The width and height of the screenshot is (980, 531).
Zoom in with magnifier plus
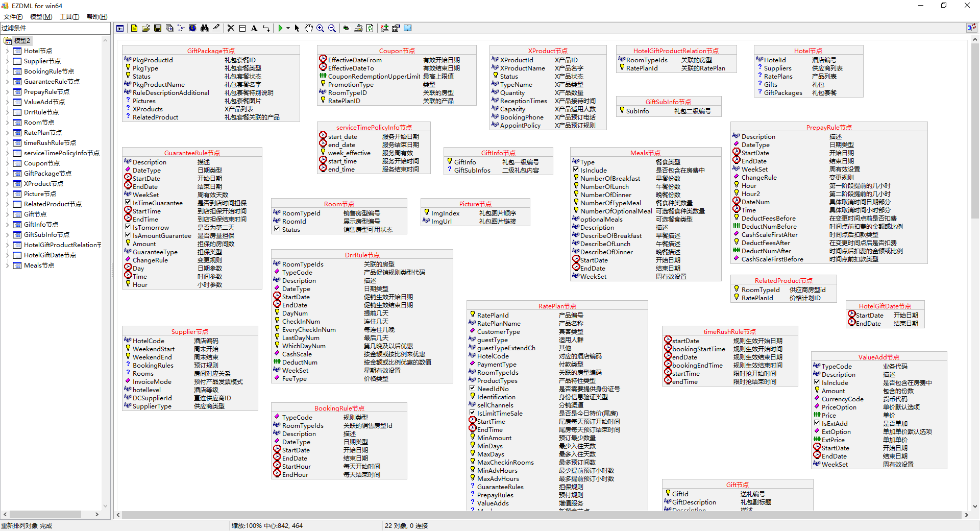[x=321, y=28]
